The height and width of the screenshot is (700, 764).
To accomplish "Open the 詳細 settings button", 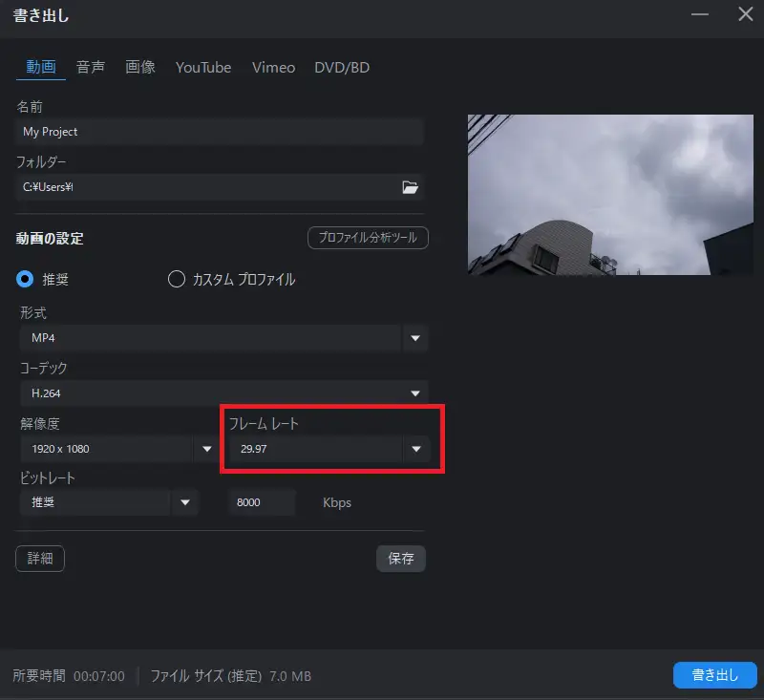I will coord(40,559).
